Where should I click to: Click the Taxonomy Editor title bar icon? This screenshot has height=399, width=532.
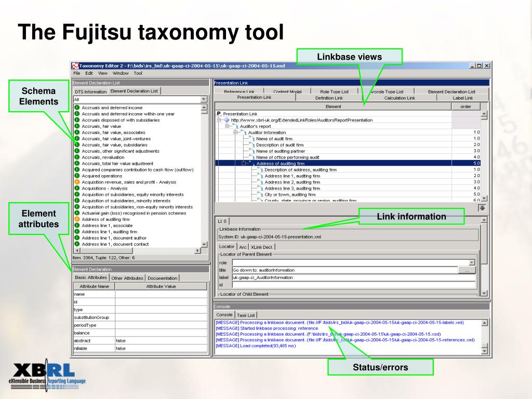click(75, 66)
